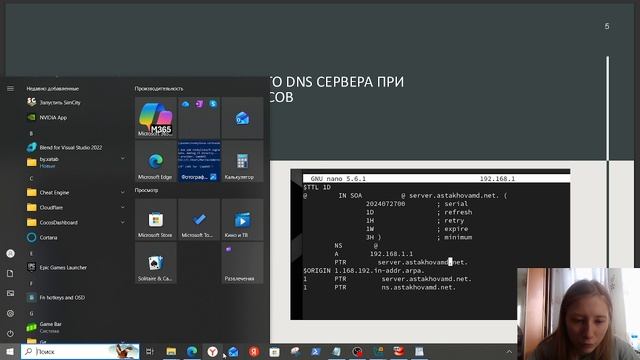This screenshot has height=360, width=640.
Task: Select the Просмотр group header
Action: (x=146, y=190)
